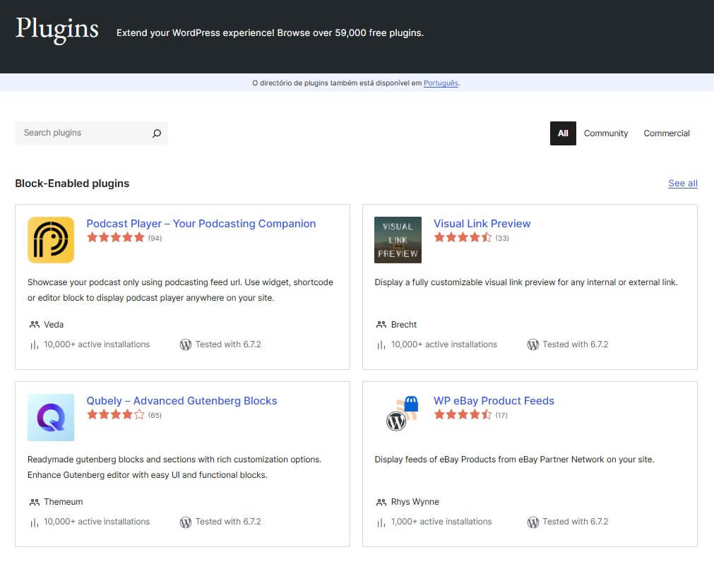Click Podcast Player five-star rating

pyautogui.click(x=116, y=237)
